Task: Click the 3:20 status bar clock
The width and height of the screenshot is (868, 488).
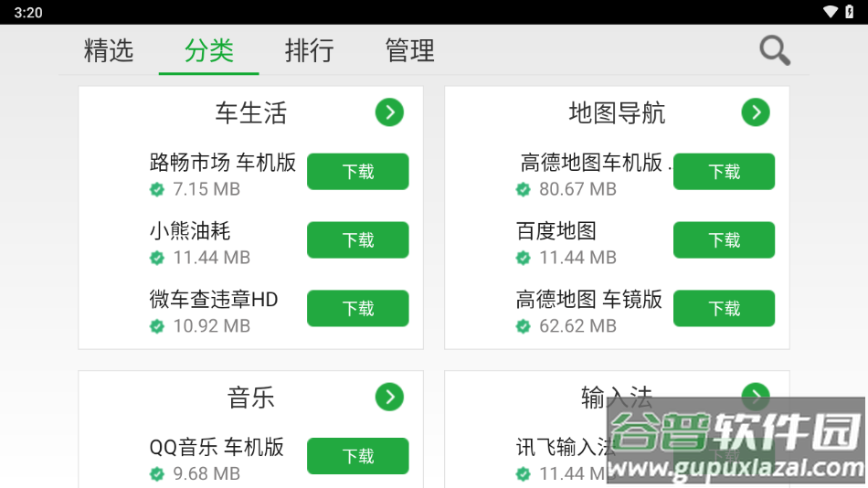Action: point(28,12)
